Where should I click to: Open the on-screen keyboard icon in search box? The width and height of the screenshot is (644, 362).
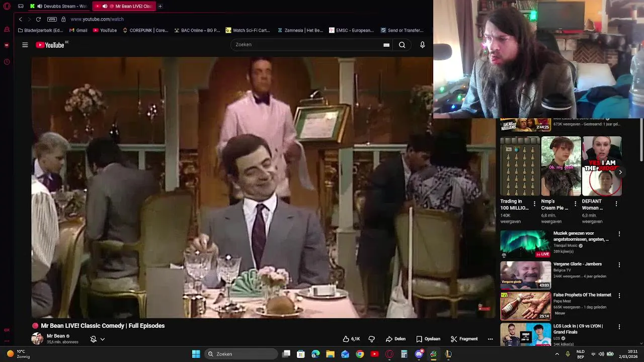[386, 45]
